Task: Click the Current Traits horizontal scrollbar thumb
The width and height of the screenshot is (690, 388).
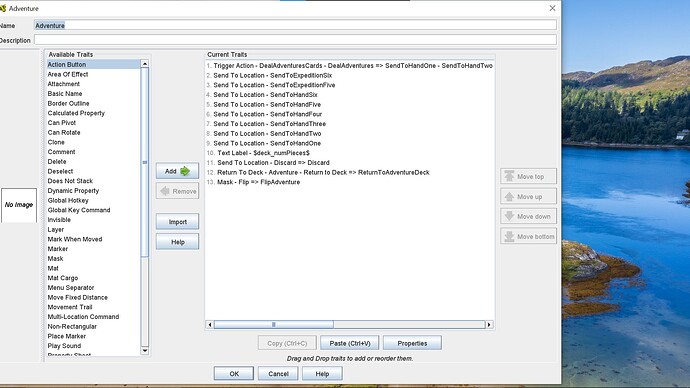Action: coord(274,325)
